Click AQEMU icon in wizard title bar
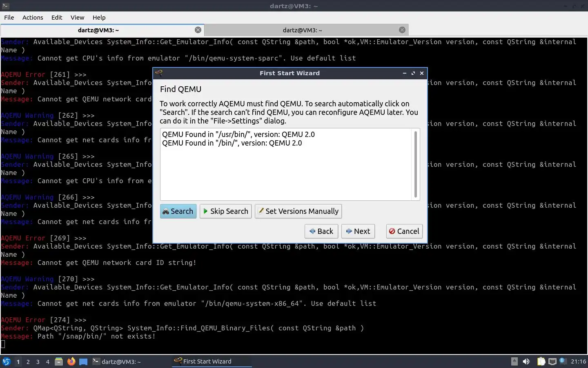Viewport: 588px width, 368px height. [159, 73]
